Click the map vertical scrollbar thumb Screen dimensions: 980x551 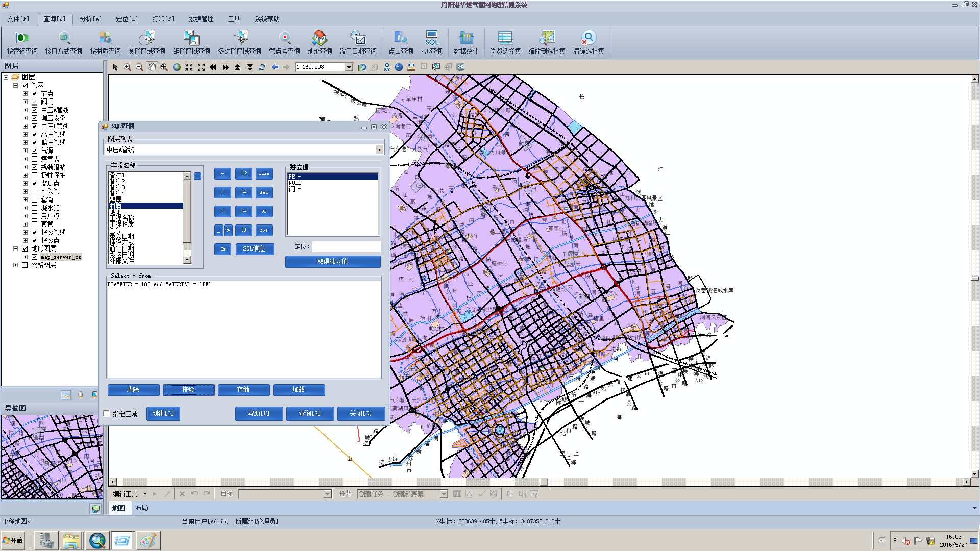[975, 279]
